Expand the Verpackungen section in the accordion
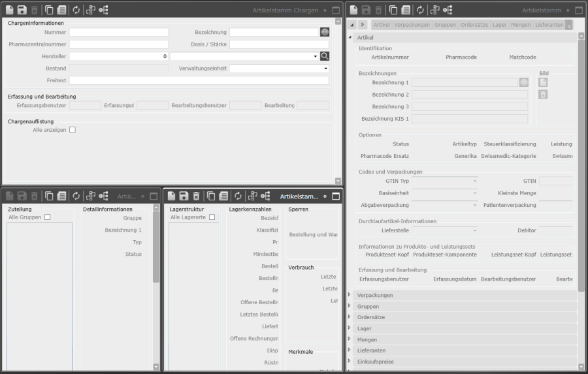Viewport: 588px width, 374px height. click(375, 295)
